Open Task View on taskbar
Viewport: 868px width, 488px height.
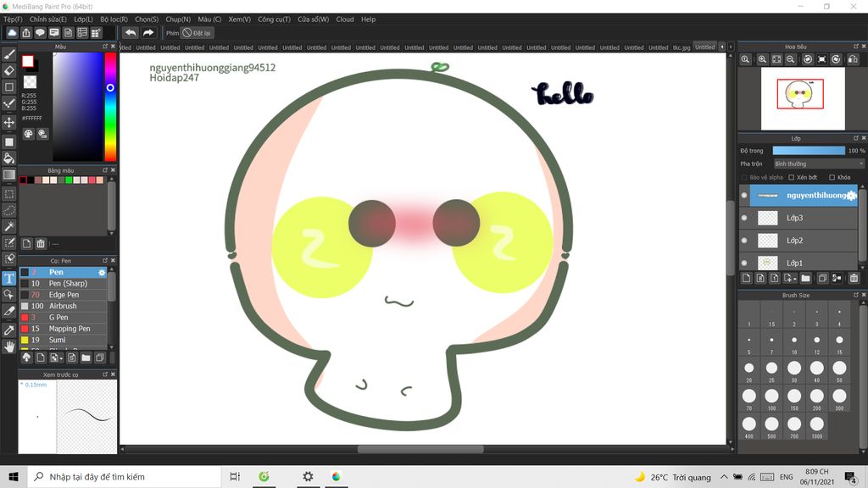235,477
